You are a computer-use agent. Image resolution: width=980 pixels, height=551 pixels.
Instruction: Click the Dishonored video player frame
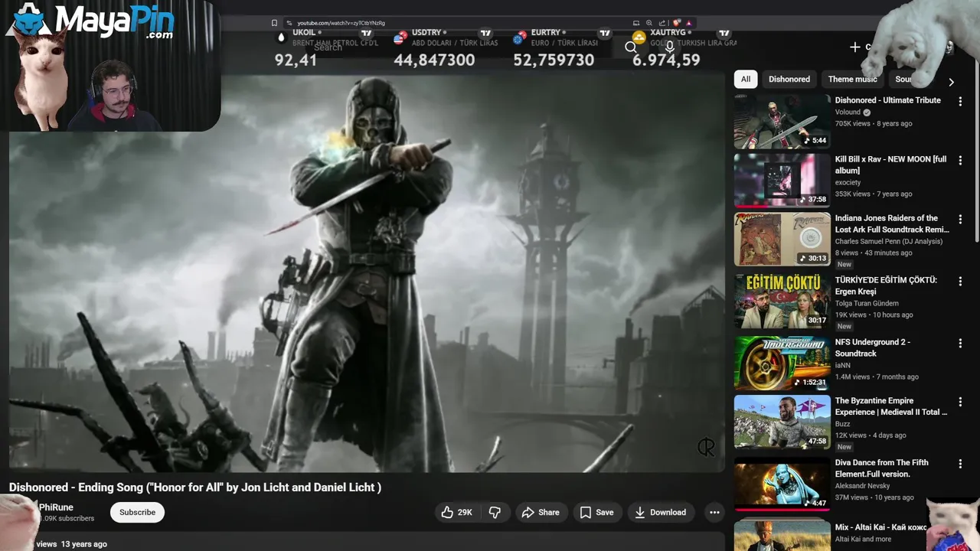pyautogui.click(x=367, y=272)
